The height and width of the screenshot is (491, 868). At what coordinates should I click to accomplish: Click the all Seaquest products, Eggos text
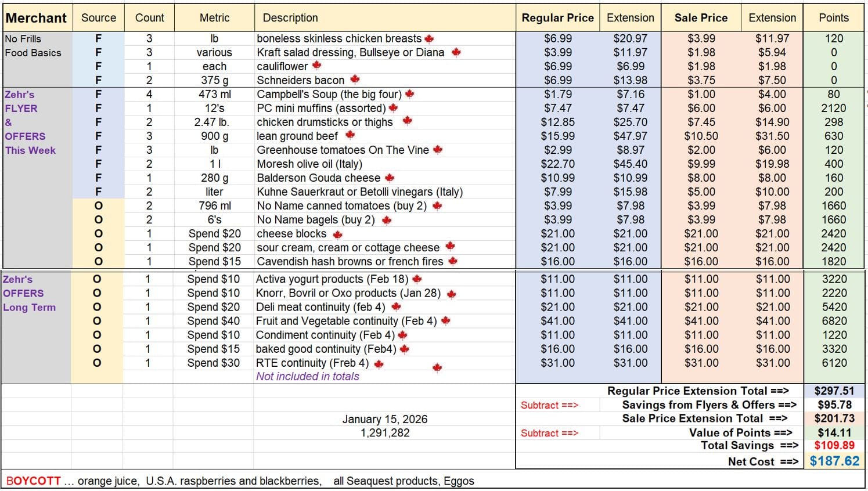tap(404, 481)
